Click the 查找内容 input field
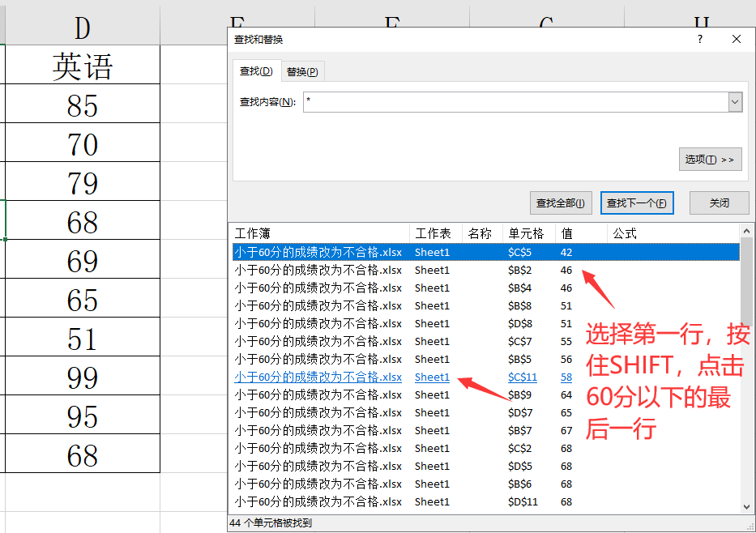756x533 pixels. 515,102
